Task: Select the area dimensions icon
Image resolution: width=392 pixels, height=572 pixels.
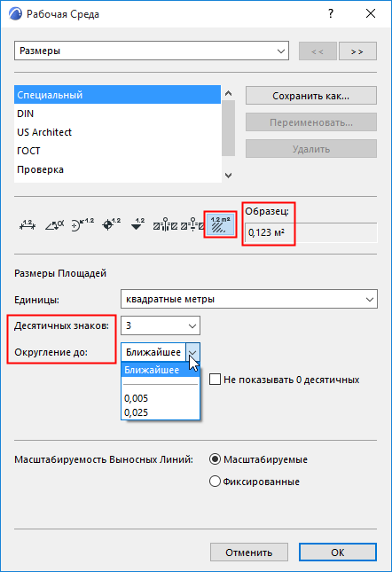Action: click(220, 224)
